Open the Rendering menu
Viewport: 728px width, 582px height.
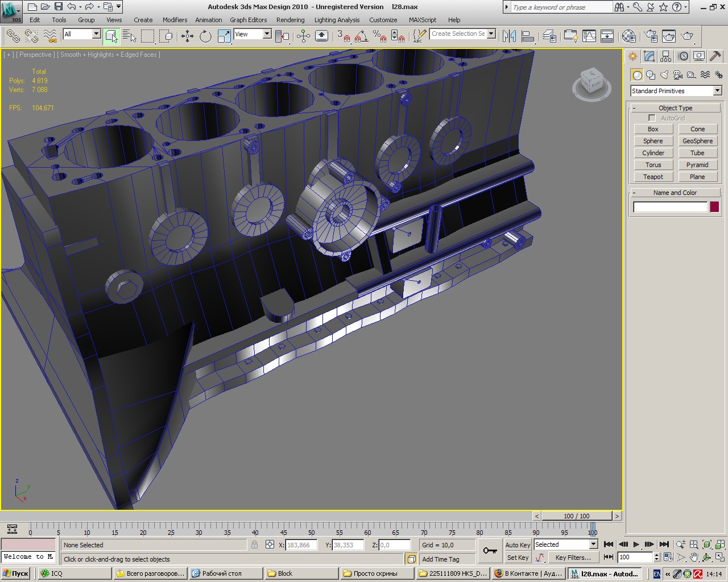pos(290,20)
